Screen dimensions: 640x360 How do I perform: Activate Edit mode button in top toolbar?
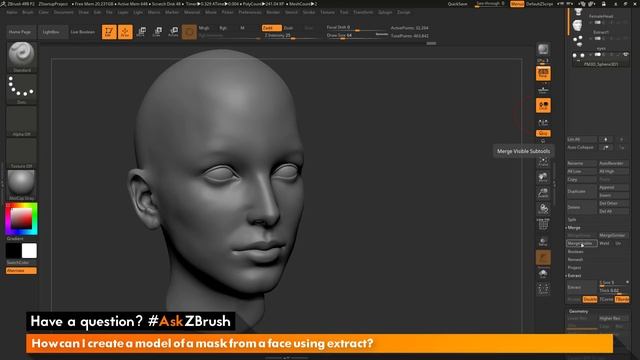[x=109, y=32]
